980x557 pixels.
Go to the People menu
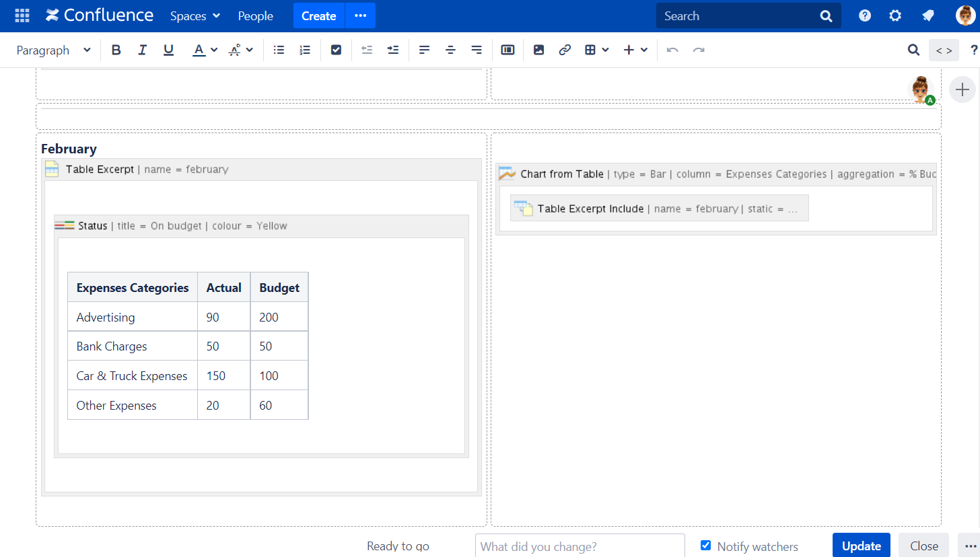tap(255, 15)
